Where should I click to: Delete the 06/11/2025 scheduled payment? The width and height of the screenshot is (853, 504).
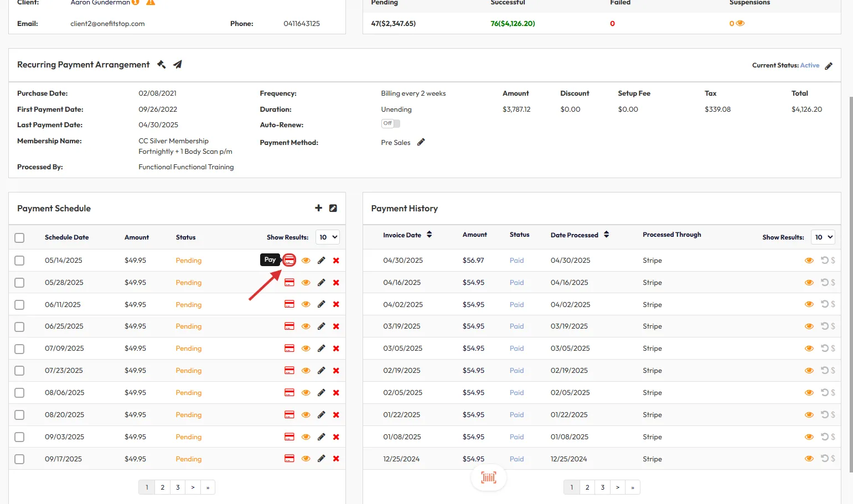click(336, 304)
